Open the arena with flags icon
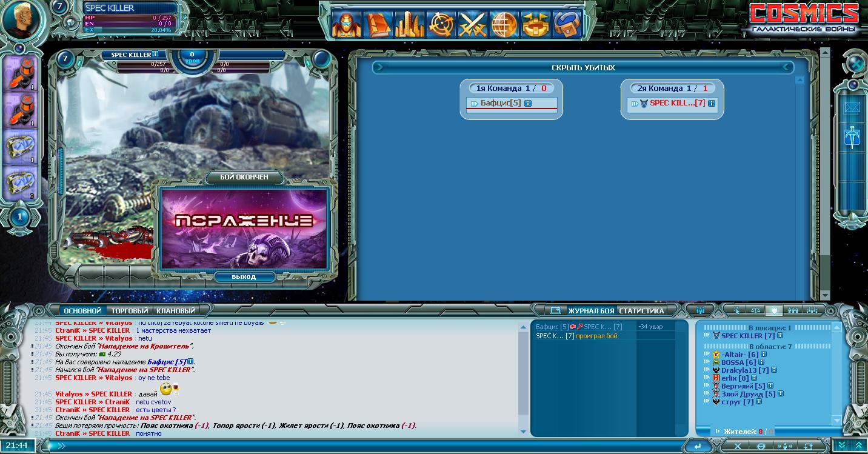 coord(536,25)
